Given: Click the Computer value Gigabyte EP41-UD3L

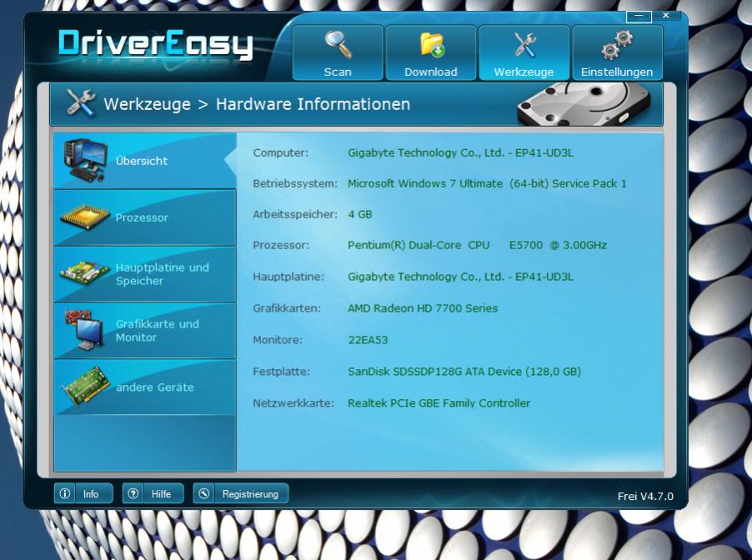Looking at the screenshot, I should (460, 153).
